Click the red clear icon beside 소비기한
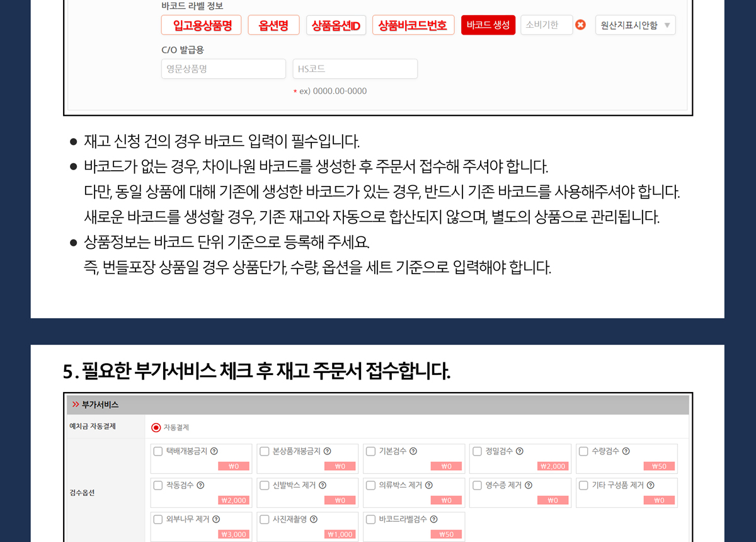Screen dimensions: 756x542 (581, 25)
